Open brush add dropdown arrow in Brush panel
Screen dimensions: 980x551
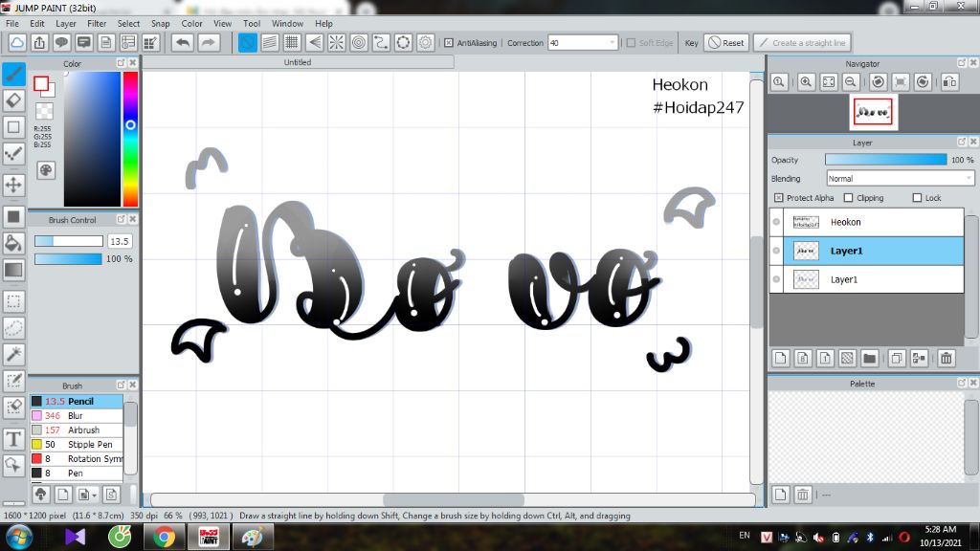point(94,496)
